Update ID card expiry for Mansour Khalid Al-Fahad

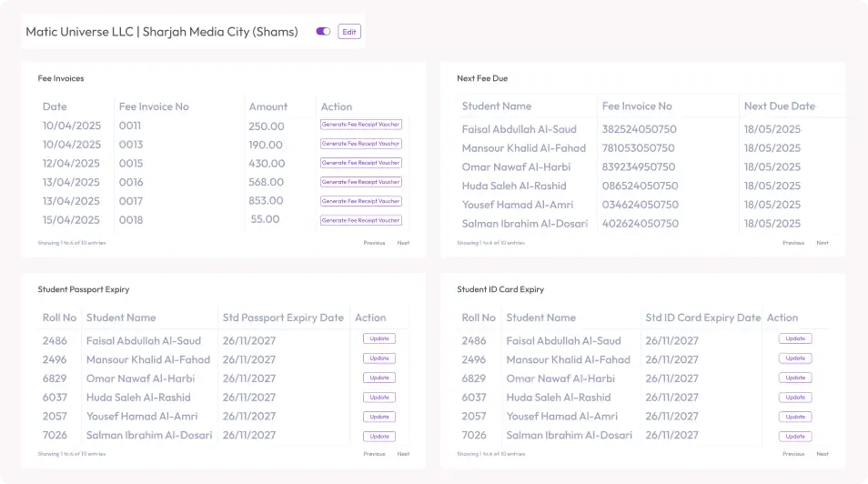pos(794,358)
